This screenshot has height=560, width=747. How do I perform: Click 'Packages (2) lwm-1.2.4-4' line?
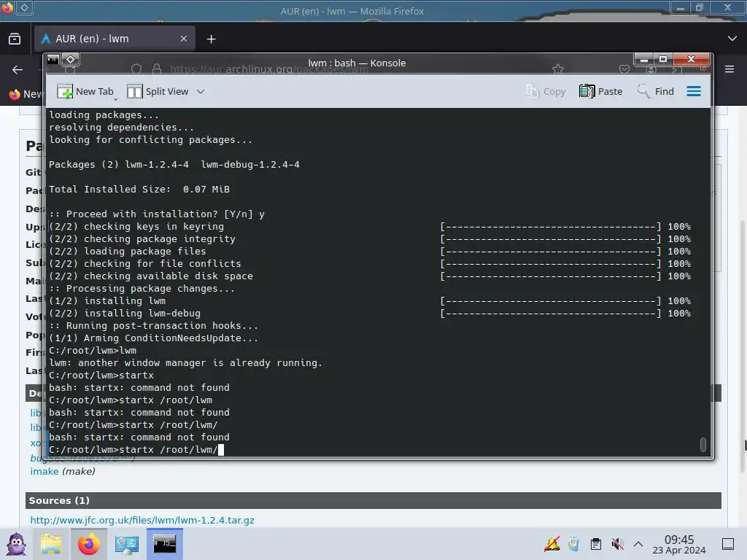coord(119,165)
